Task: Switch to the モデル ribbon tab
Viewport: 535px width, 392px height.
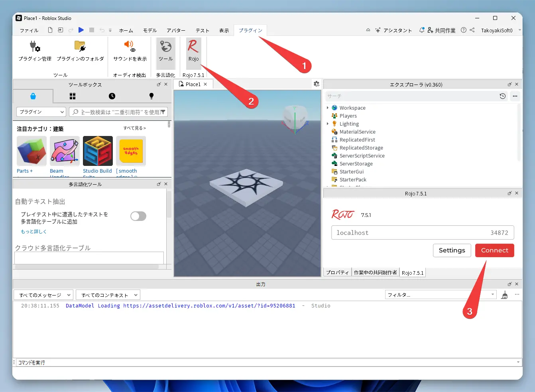Action: pyautogui.click(x=150, y=30)
